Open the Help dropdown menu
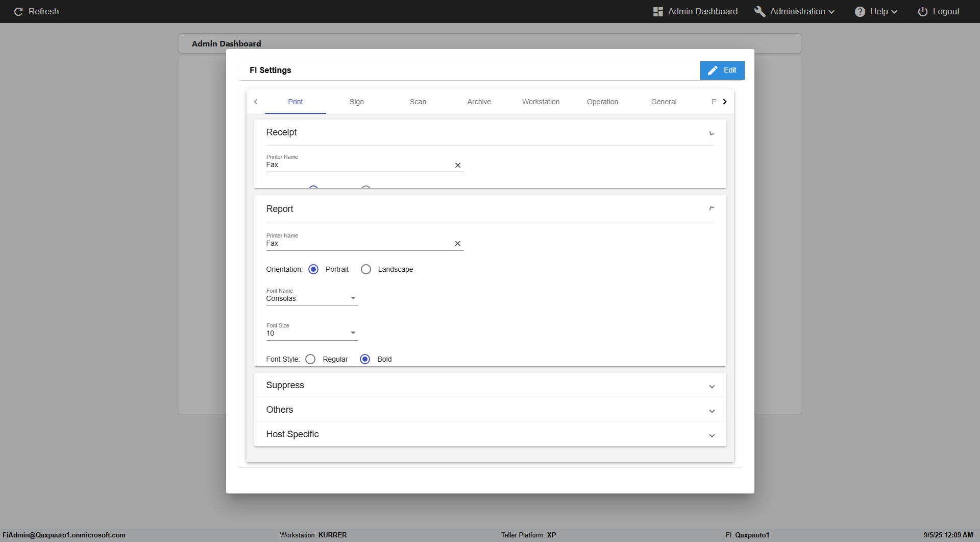 [876, 11]
